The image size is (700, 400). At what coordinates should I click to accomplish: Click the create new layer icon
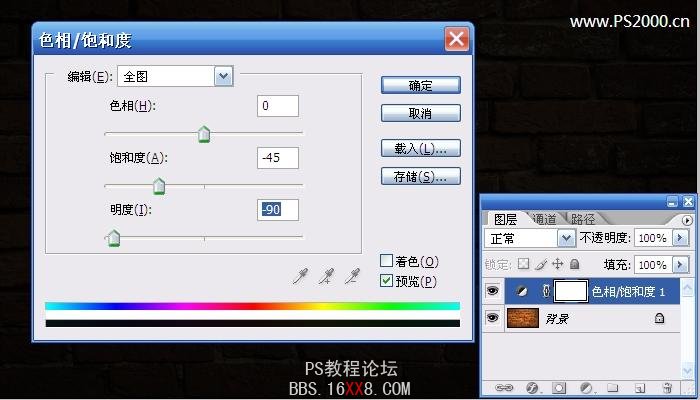pos(640,388)
